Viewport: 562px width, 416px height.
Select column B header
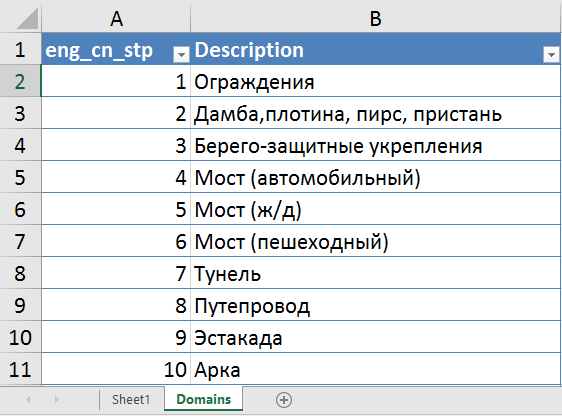pos(376,18)
